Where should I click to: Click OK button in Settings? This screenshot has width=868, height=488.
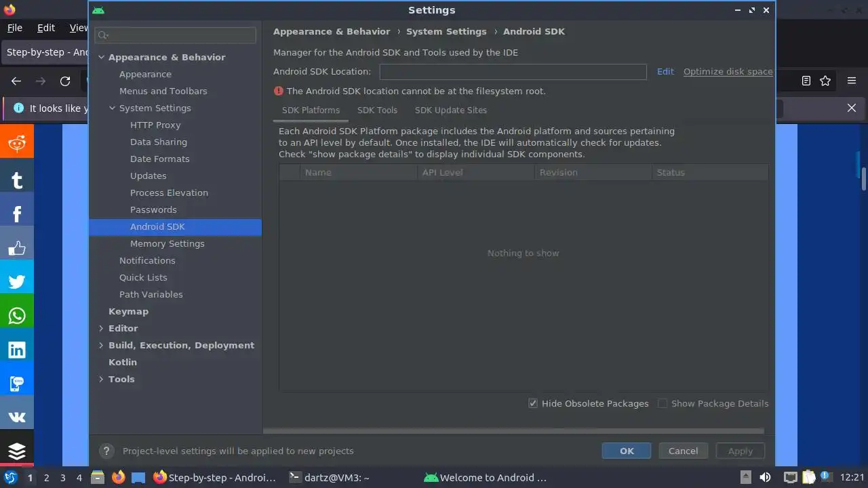click(x=627, y=451)
